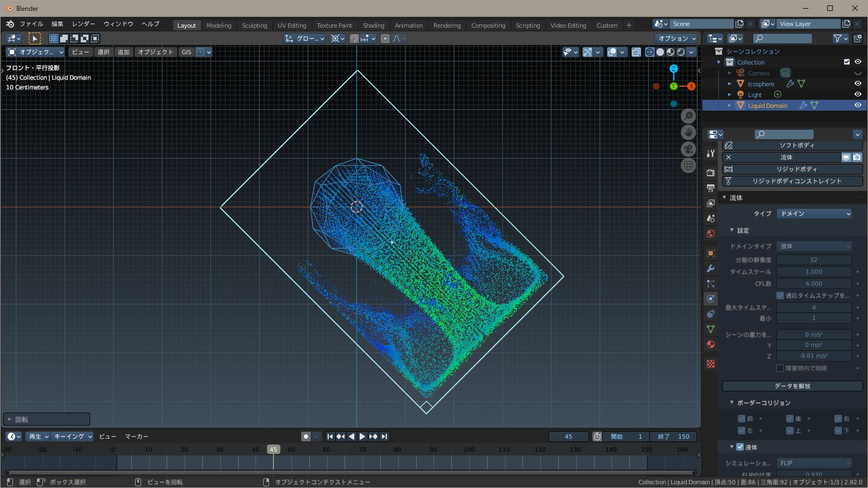Open the グローバル transform orientation dropdown
The image size is (868, 488).
pos(304,38)
